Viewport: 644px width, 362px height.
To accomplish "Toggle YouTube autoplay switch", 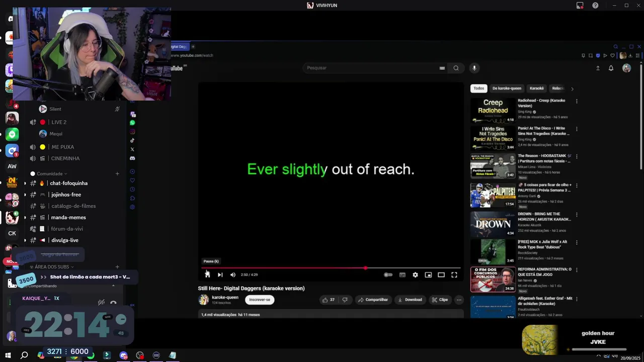I will [x=388, y=275].
